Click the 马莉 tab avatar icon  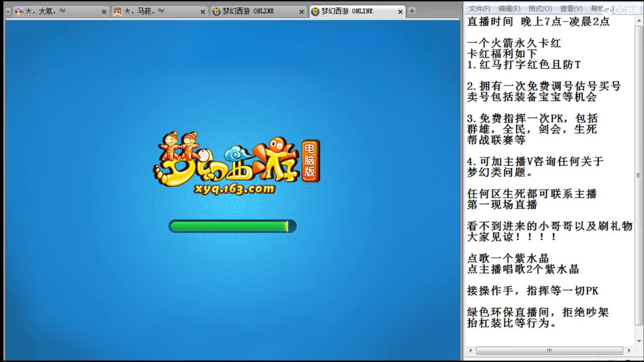[x=117, y=12]
